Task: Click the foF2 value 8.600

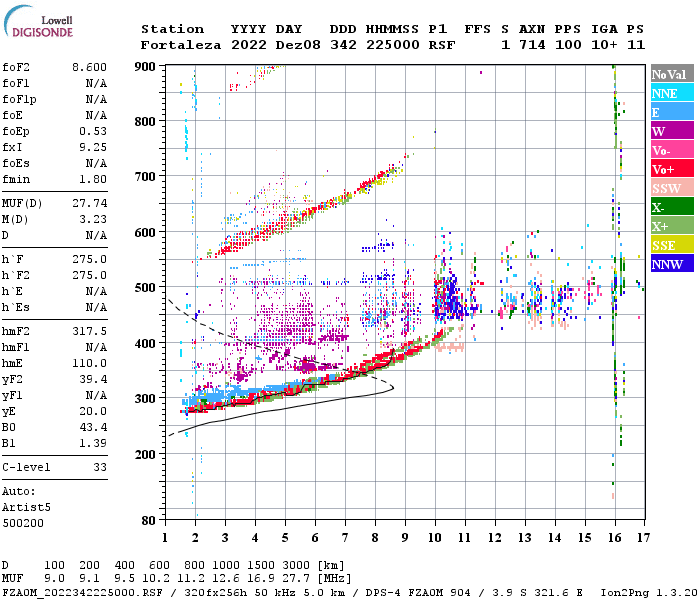Action: (x=89, y=67)
